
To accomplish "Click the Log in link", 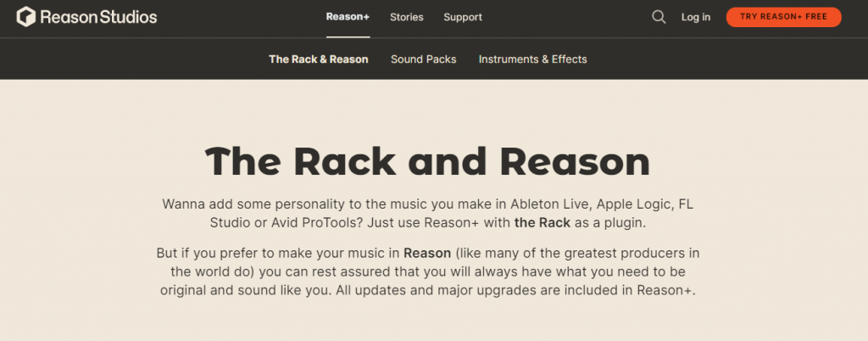I will [696, 17].
